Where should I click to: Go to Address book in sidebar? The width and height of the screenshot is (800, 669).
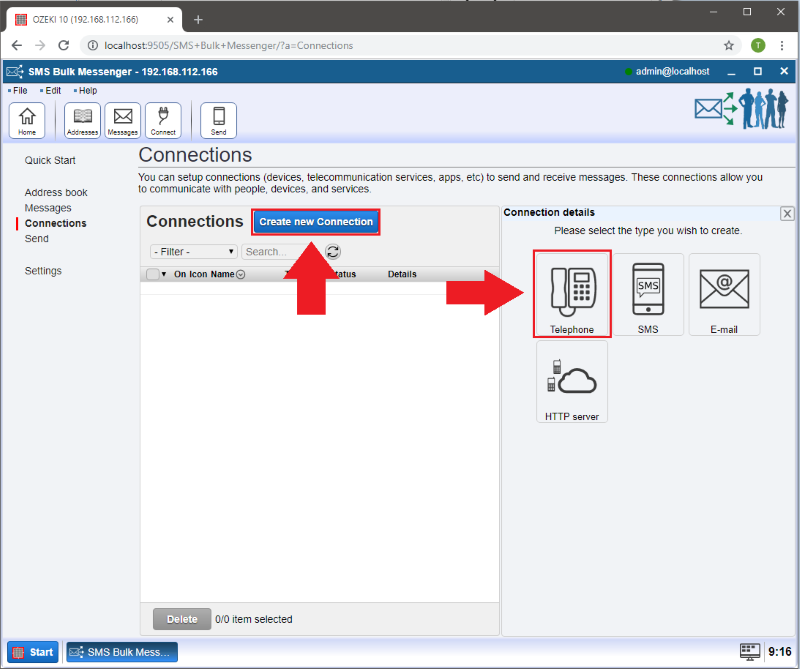[x=56, y=192]
